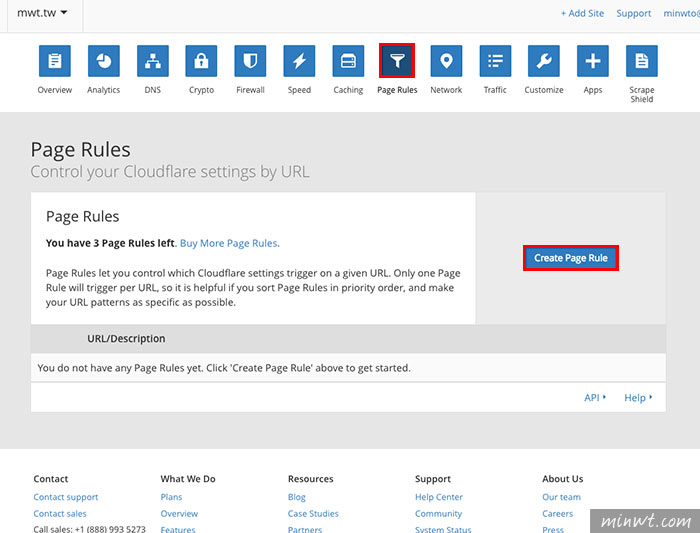The height and width of the screenshot is (533, 700).
Task: Open the Traffic list icon
Action: (x=495, y=61)
